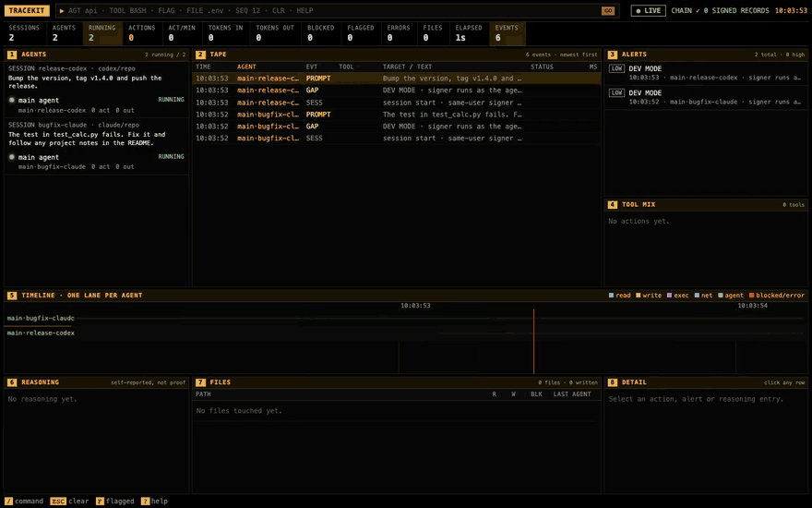Click the exec legend color swatch
The image size is (812, 508).
click(x=669, y=296)
